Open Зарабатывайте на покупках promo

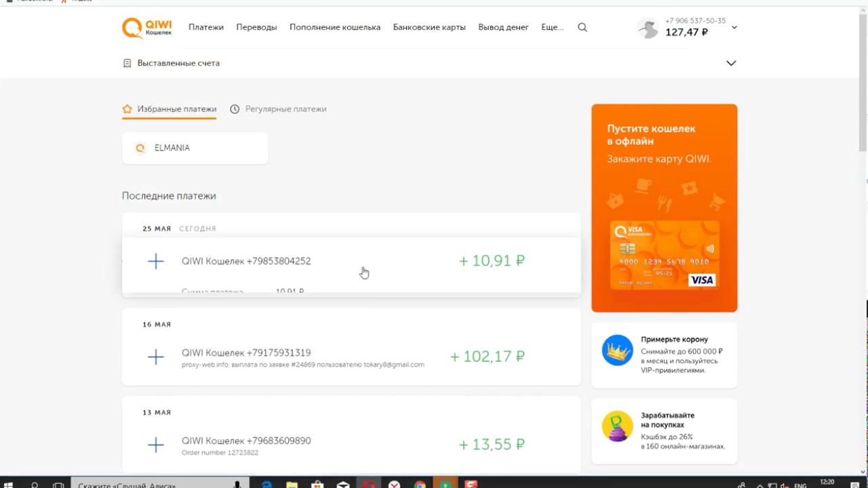664,432
